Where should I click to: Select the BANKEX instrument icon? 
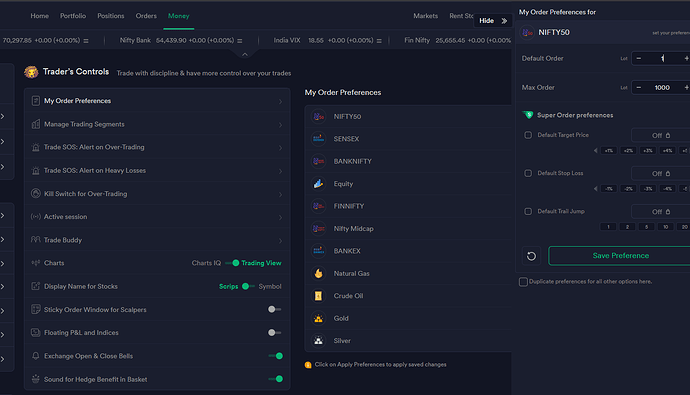pyautogui.click(x=318, y=251)
